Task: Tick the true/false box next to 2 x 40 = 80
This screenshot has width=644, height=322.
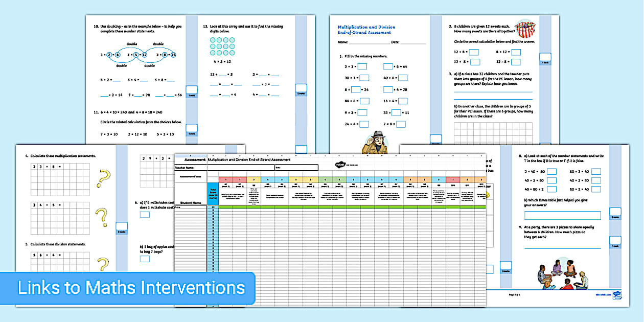Action: 552,172
